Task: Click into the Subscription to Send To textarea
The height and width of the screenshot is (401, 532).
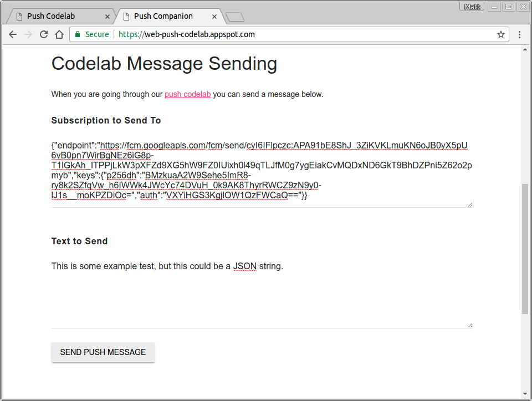Action: (262, 171)
